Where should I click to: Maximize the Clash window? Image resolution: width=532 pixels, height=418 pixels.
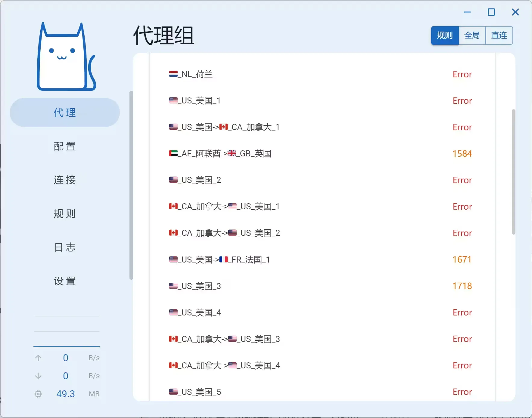coord(491,12)
